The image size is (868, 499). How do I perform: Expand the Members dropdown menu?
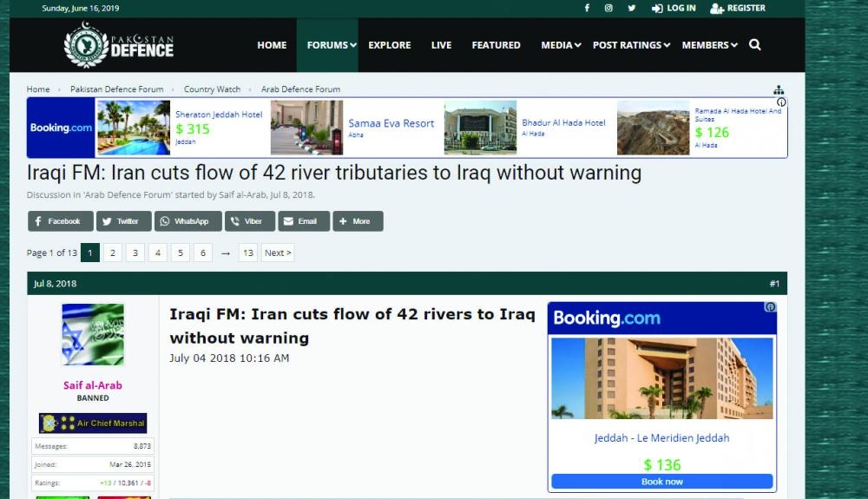point(709,45)
